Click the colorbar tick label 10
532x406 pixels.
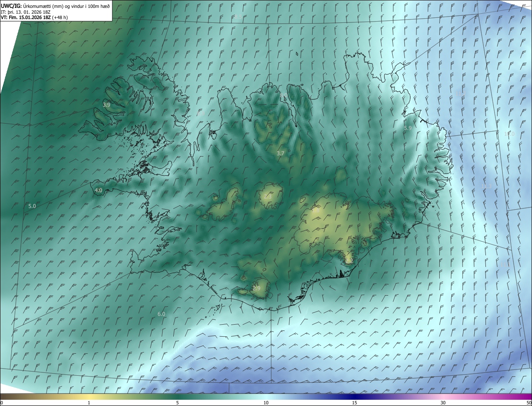point(266,403)
